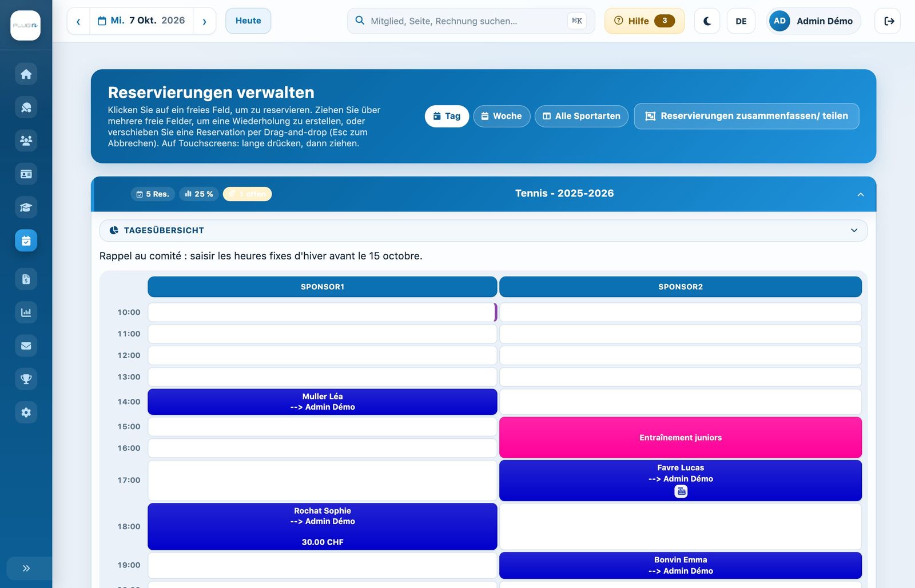Image resolution: width=915 pixels, height=588 pixels.
Task: Collapse the Tennis - 2025-2026 section
Action: pos(860,194)
